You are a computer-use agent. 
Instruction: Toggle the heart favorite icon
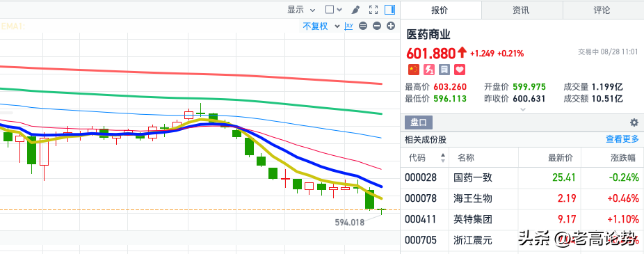point(460,70)
